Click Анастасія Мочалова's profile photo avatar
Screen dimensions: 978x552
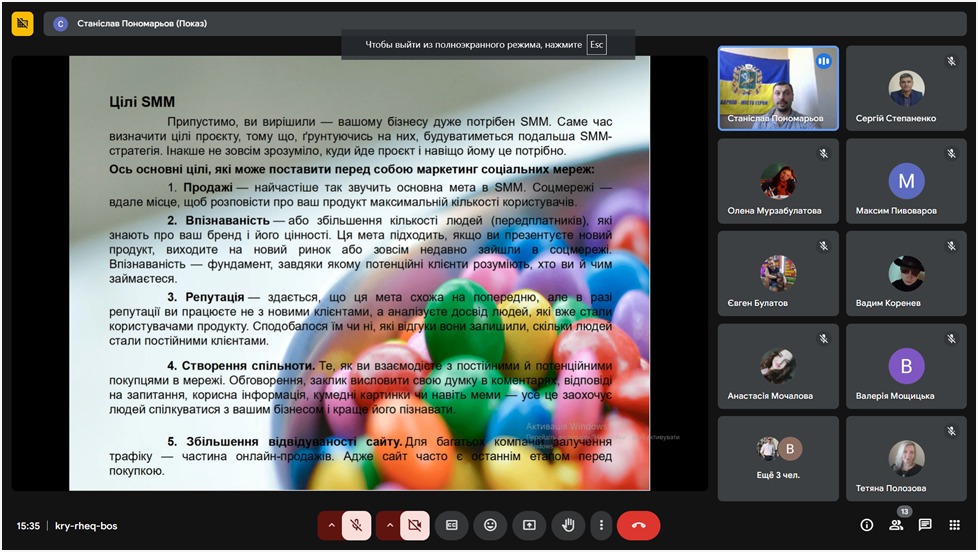click(778, 366)
